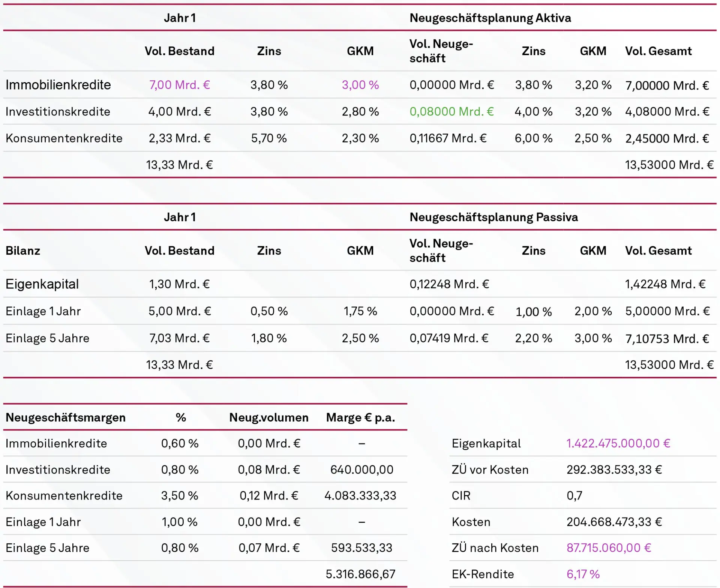Select the 2,45000 Mrd. € total cell
720x588 pixels.
click(x=667, y=138)
